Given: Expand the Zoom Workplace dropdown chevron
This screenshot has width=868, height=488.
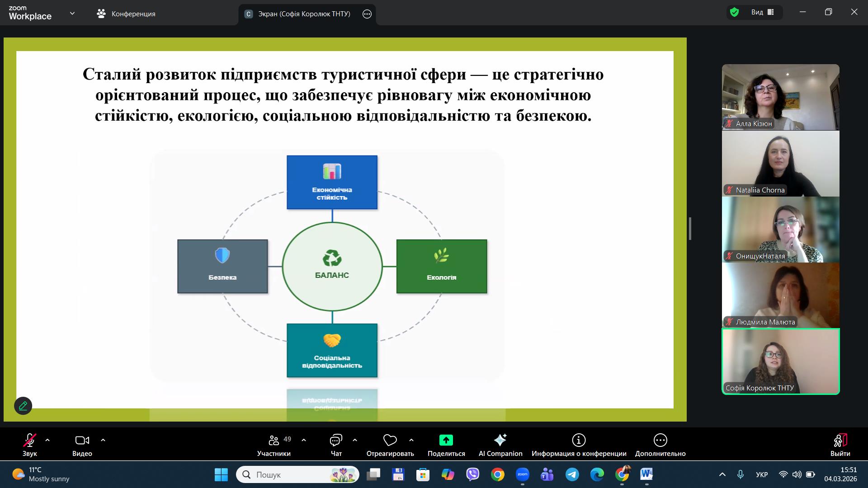Looking at the screenshot, I should tap(72, 14).
